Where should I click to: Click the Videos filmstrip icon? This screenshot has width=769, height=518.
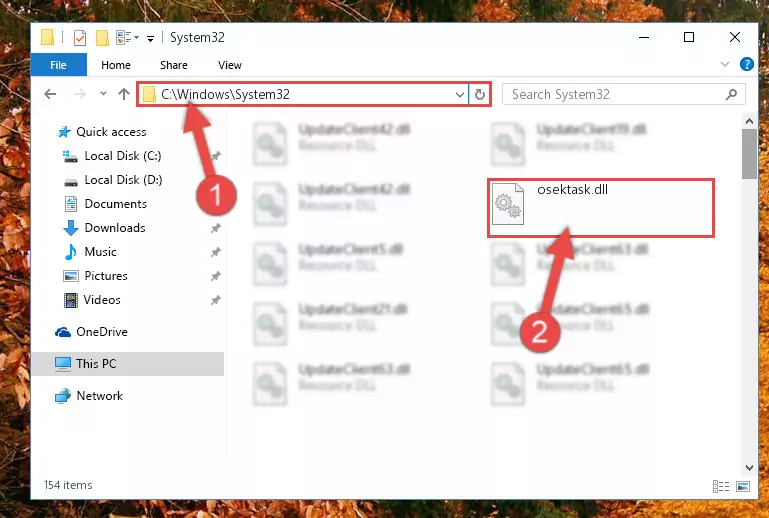tap(71, 300)
